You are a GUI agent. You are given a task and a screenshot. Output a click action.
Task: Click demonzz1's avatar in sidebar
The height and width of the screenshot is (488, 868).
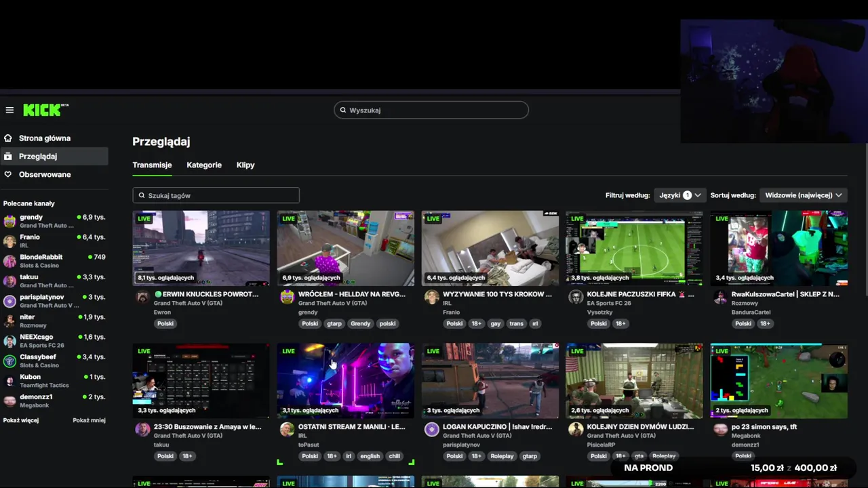point(9,401)
